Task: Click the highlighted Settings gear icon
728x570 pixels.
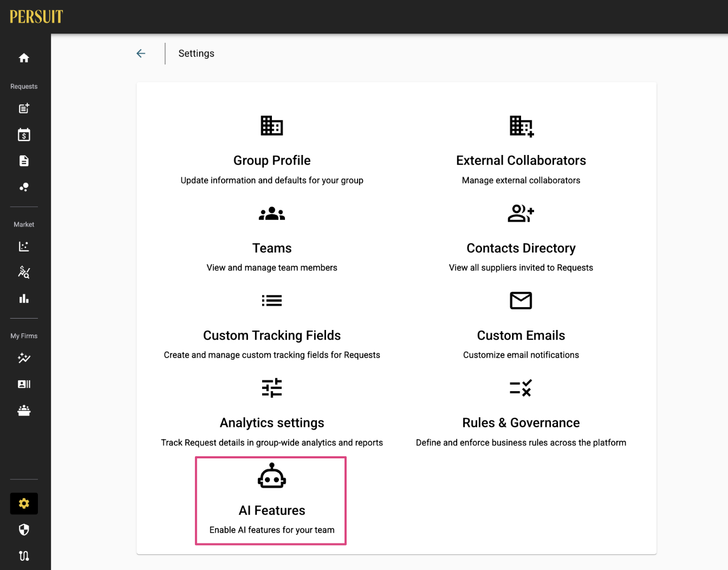Action: (24, 503)
